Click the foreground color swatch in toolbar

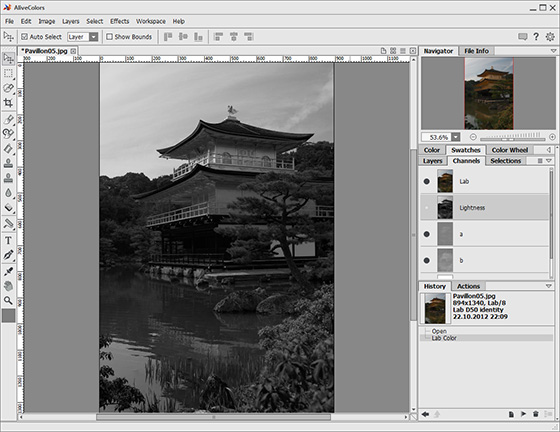(x=8, y=316)
